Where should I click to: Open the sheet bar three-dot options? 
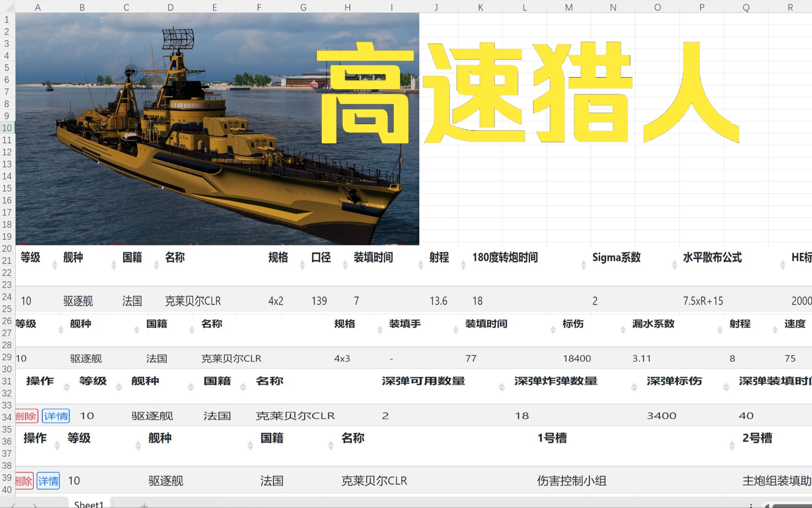coord(751,505)
